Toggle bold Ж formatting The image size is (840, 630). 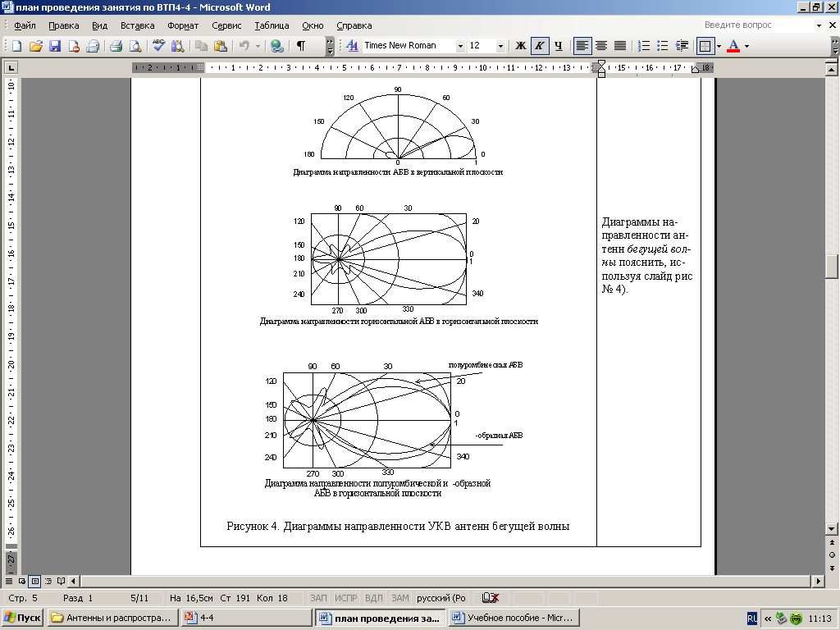[520, 46]
